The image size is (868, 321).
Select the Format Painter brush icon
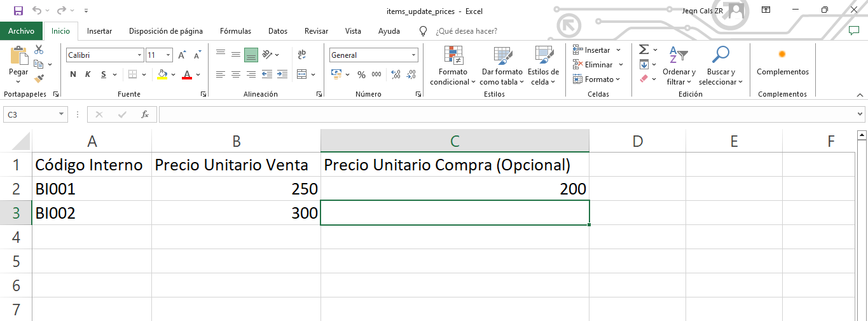[39, 79]
